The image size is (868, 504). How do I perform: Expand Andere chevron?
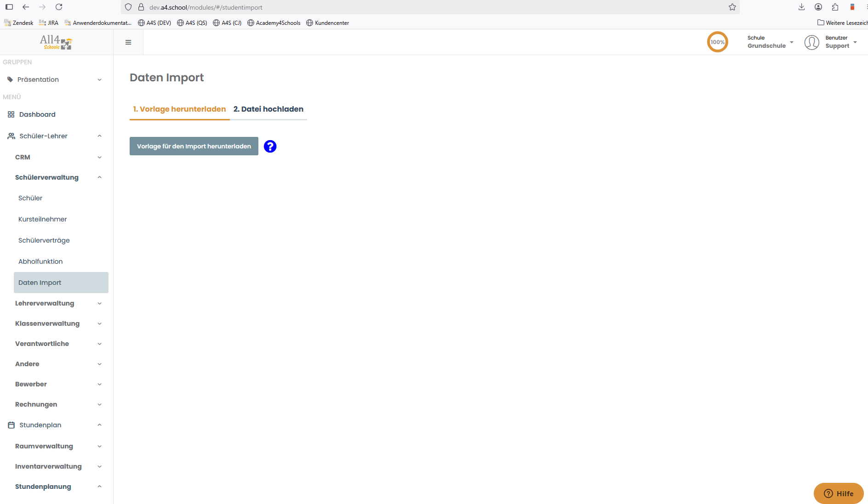pos(99,364)
